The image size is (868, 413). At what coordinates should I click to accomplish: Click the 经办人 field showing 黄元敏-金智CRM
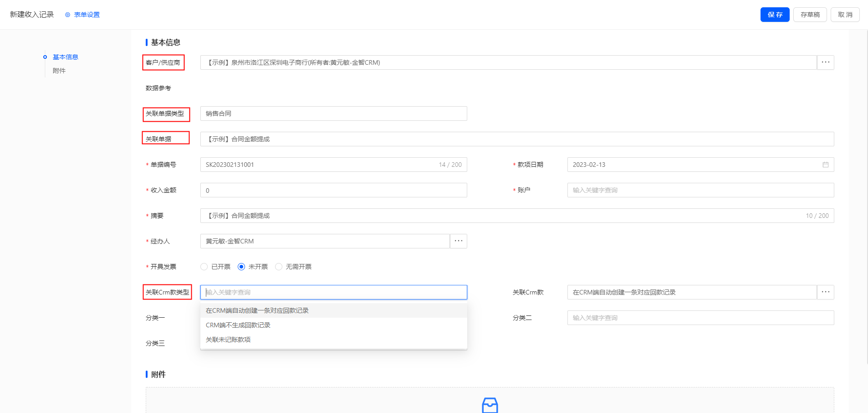click(x=325, y=241)
